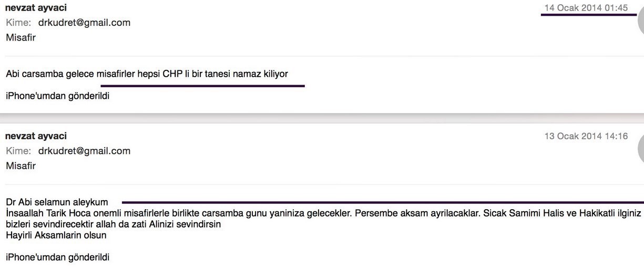The height and width of the screenshot is (268, 644).
Task: Click the 'Kime:' label in the 01:45 email
Action: coord(18,23)
